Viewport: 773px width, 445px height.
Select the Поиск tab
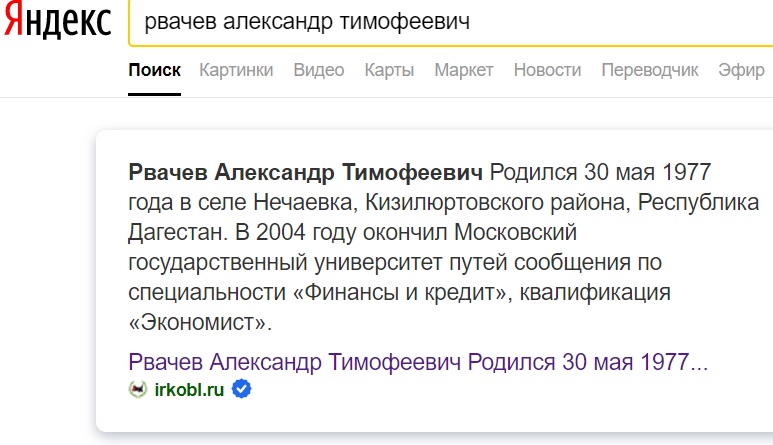click(155, 70)
